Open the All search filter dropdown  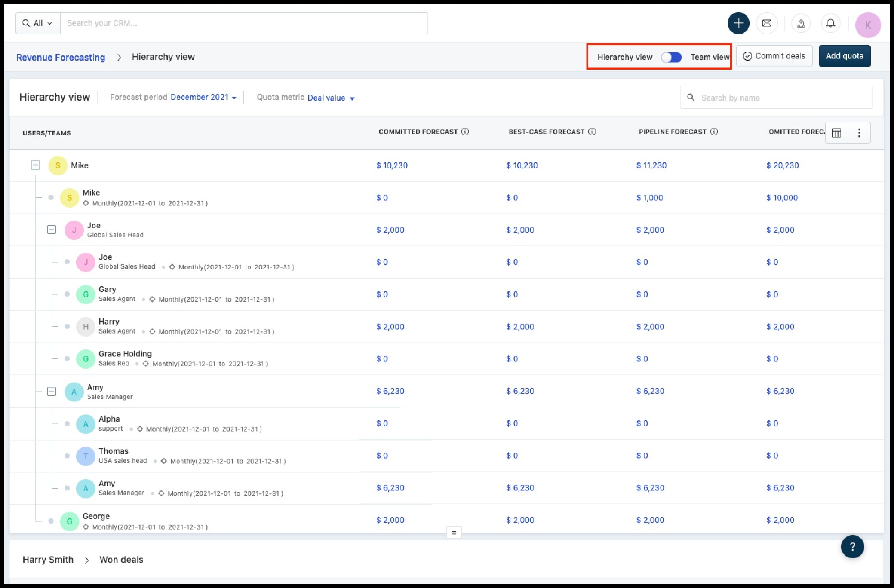click(38, 23)
